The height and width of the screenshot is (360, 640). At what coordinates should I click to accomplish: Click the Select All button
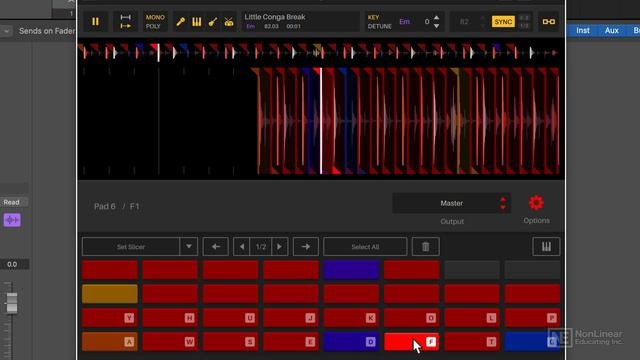(365, 247)
